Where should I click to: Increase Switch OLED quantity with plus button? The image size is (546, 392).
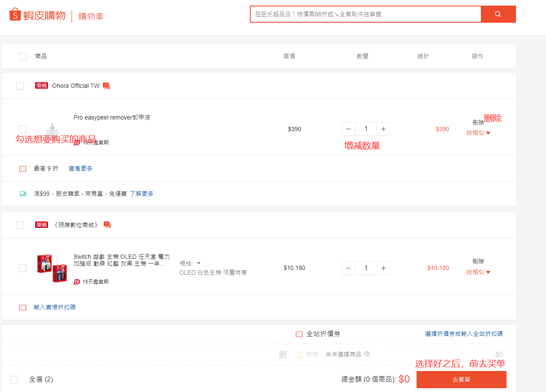[384, 268]
